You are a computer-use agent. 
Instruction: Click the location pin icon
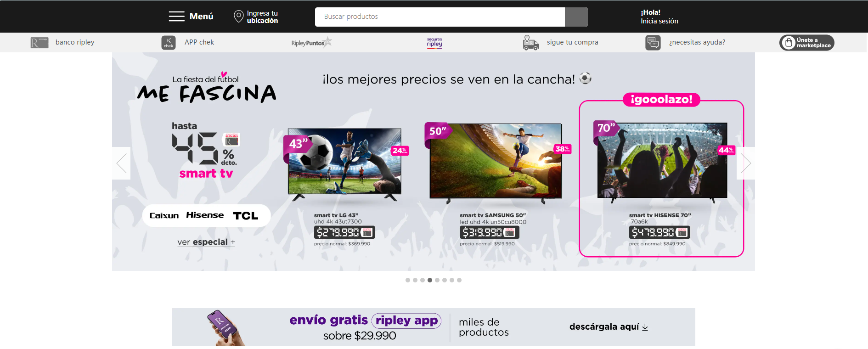tap(238, 17)
